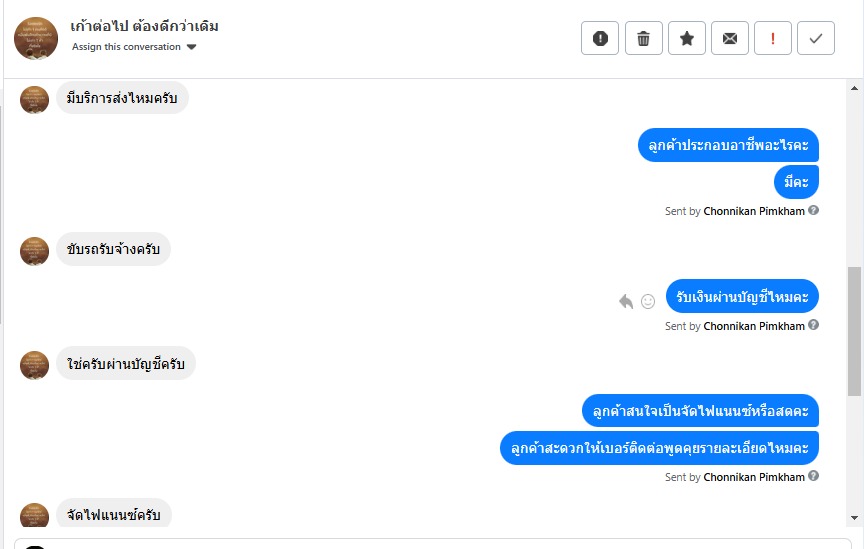Star this conversation as follow up
Viewport: 864px width, 549px height.
coord(687,38)
